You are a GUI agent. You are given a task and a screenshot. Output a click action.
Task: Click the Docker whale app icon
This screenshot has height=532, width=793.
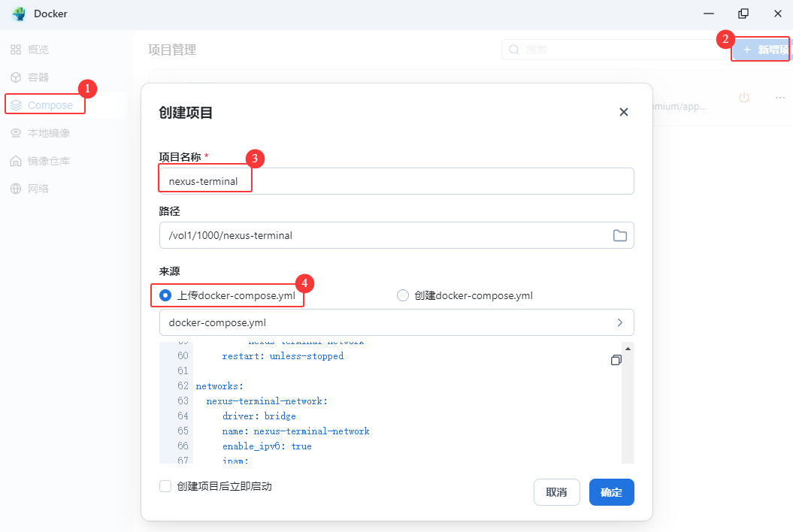(19, 14)
